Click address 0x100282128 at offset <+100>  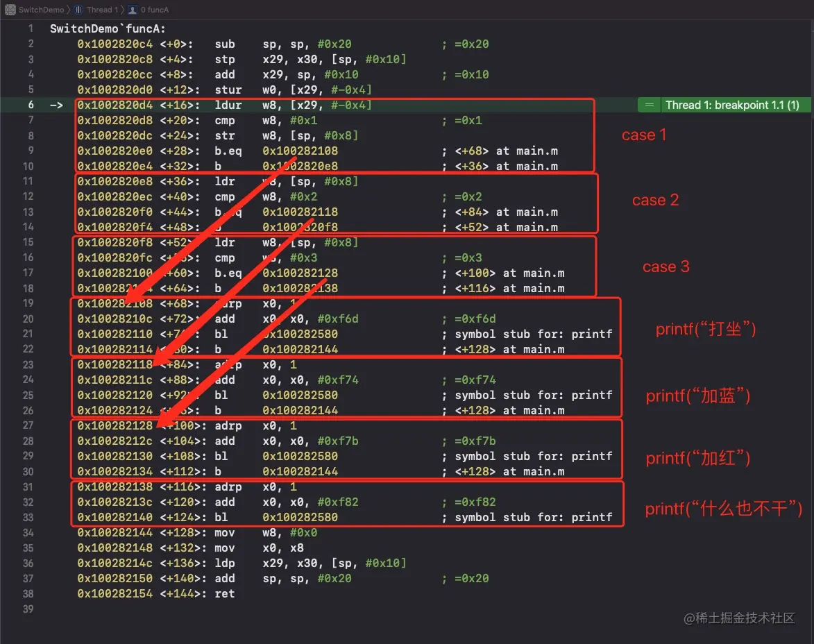pos(115,426)
